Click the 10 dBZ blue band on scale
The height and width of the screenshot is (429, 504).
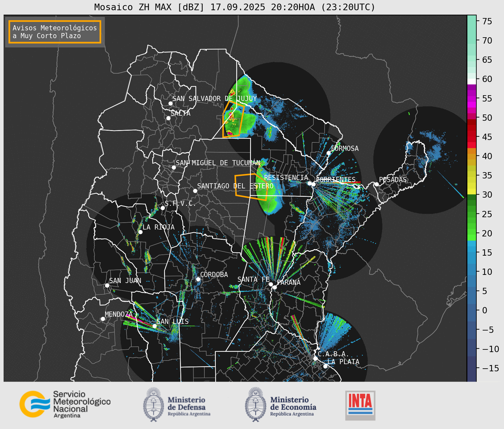[x=472, y=272]
